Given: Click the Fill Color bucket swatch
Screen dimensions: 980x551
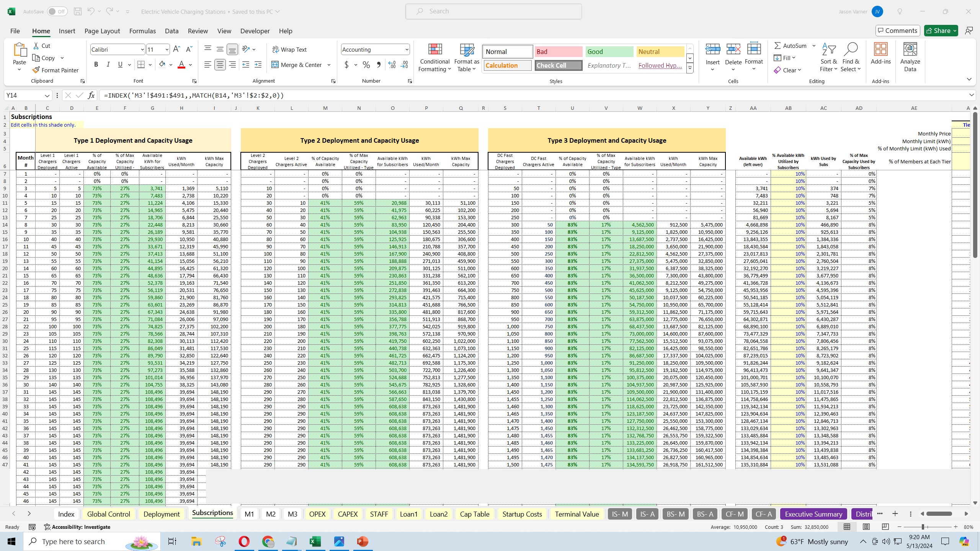Looking at the screenshot, I should [x=162, y=65].
